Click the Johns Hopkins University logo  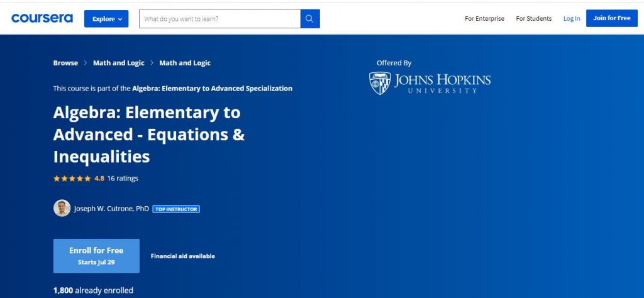430,83
